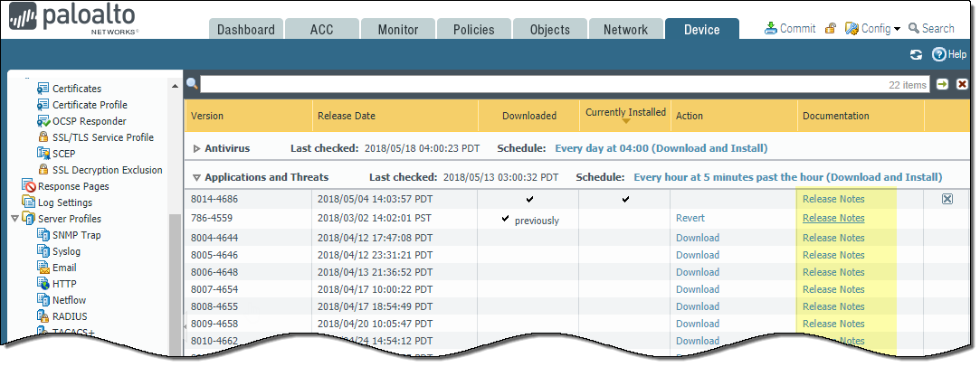Expand the Antivirus section
The height and width of the screenshot is (367, 980).
[x=198, y=148]
